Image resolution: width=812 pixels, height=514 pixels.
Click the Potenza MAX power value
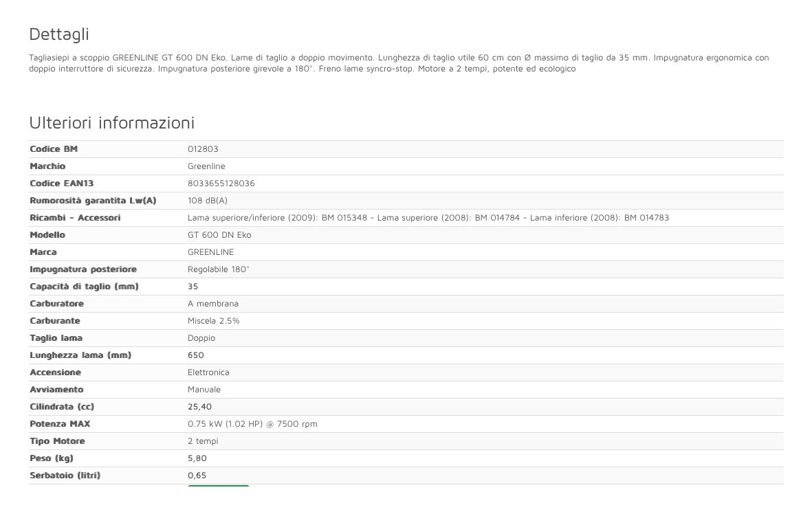252,424
